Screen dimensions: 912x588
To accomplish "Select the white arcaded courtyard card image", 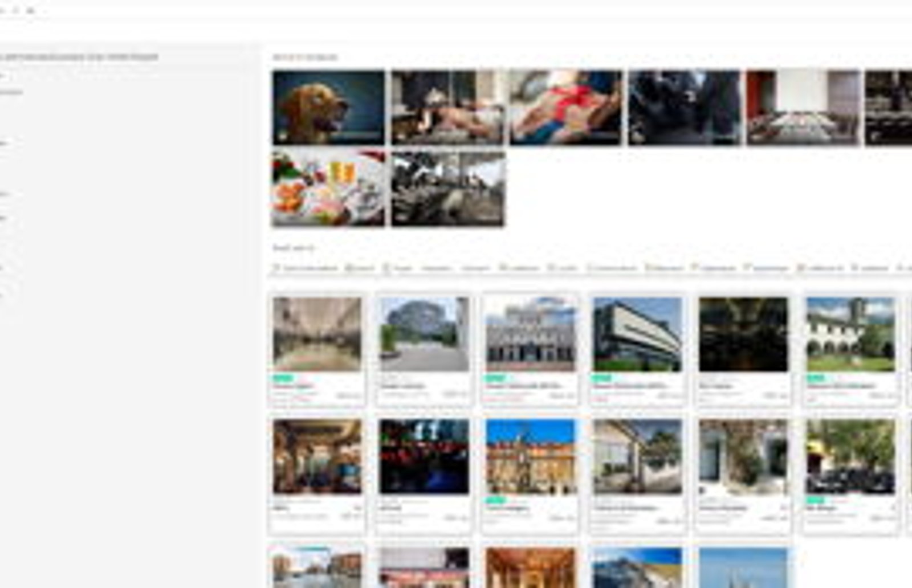I will click(850, 334).
